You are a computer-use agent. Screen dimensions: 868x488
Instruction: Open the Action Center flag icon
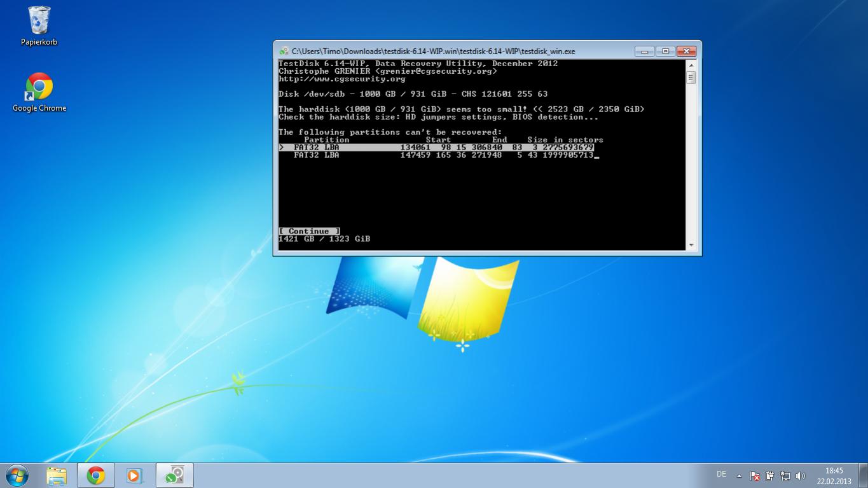[755, 476]
